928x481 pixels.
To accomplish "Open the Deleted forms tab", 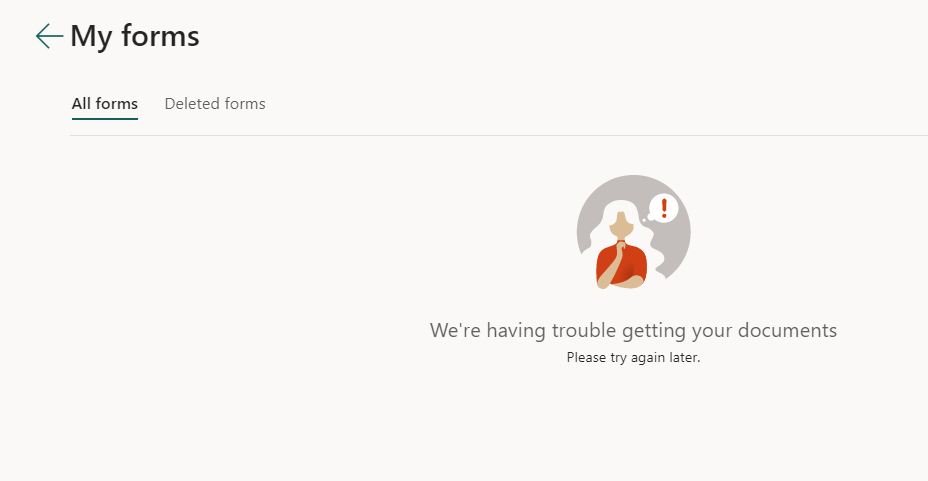I will (215, 104).
